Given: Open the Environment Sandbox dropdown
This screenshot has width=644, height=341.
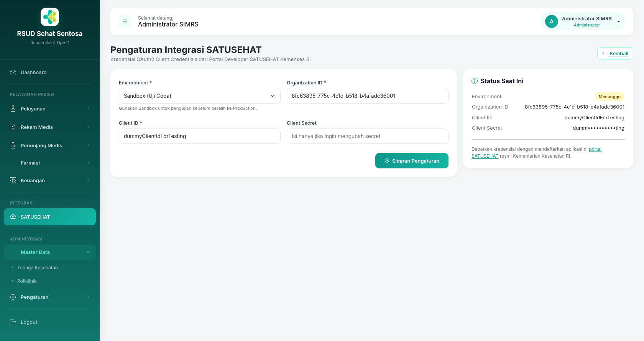Looking at the screenshot, I should pyautogui.click(x=200, y=96).
